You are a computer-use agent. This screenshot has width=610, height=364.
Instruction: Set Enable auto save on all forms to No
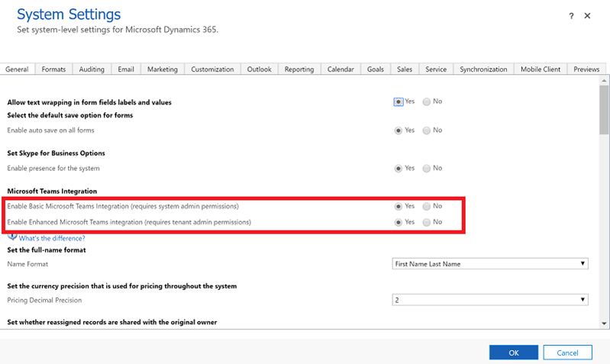coord(427,130)
